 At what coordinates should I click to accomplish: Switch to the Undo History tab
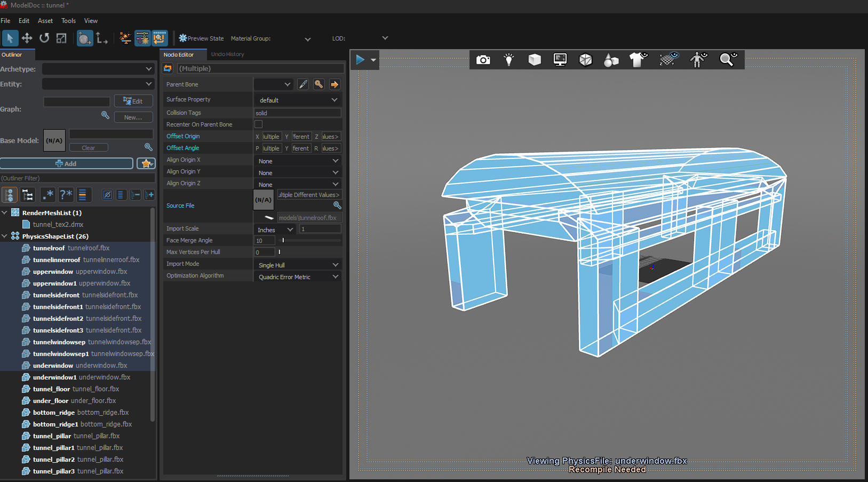227,54
